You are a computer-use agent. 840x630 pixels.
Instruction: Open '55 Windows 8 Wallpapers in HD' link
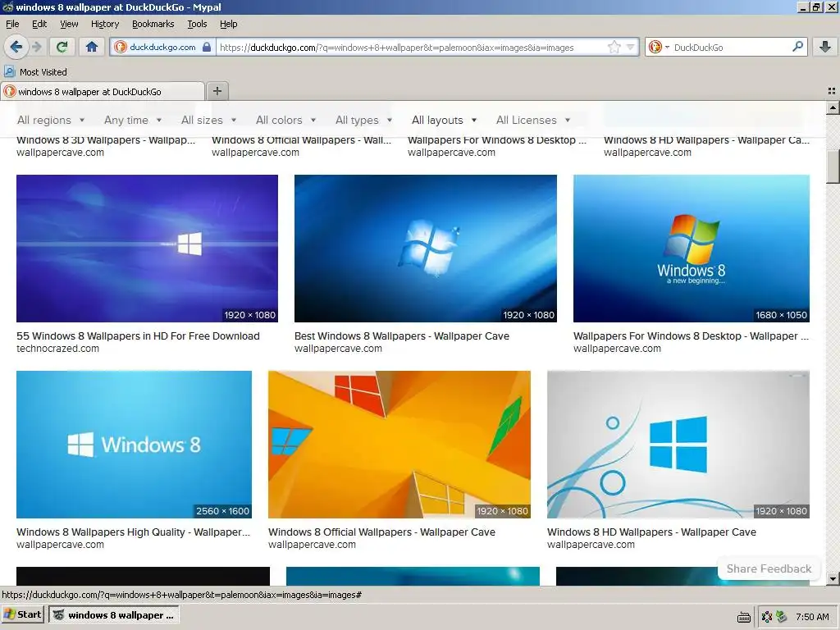point(138,336)
